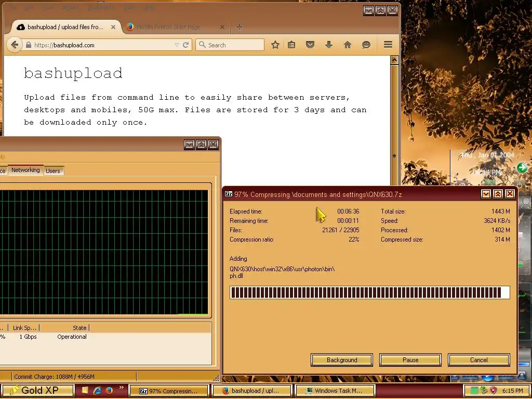This screenshot has height=399, width=532.
Task: Click the Background button in 7-Zip dialog
Action: click(x=342, y=360)
